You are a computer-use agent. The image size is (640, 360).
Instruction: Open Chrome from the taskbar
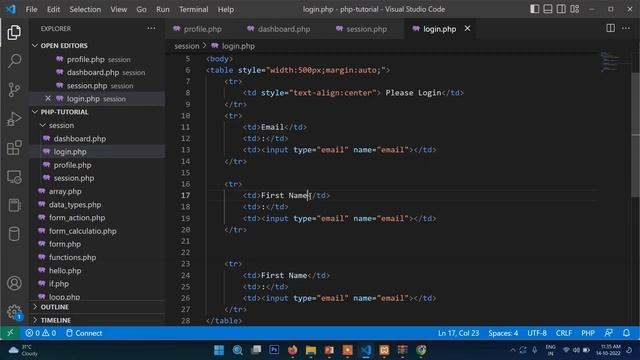tap(421, 350)
